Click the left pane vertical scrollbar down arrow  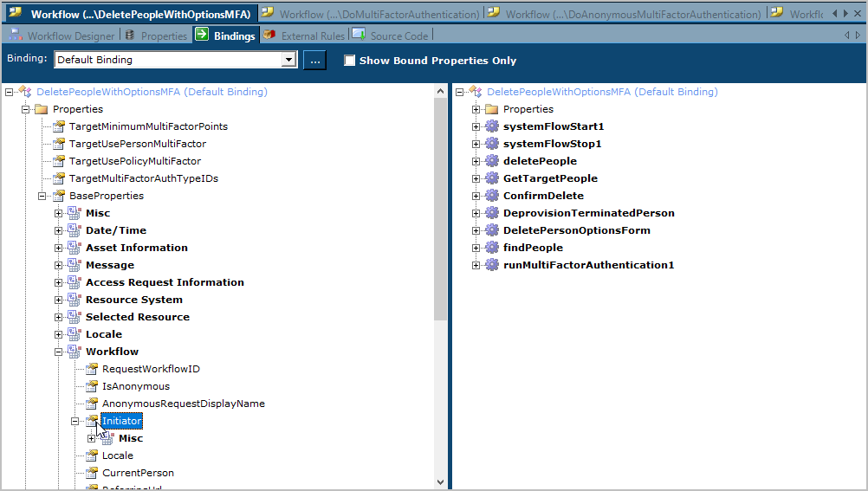pos(440,481)
